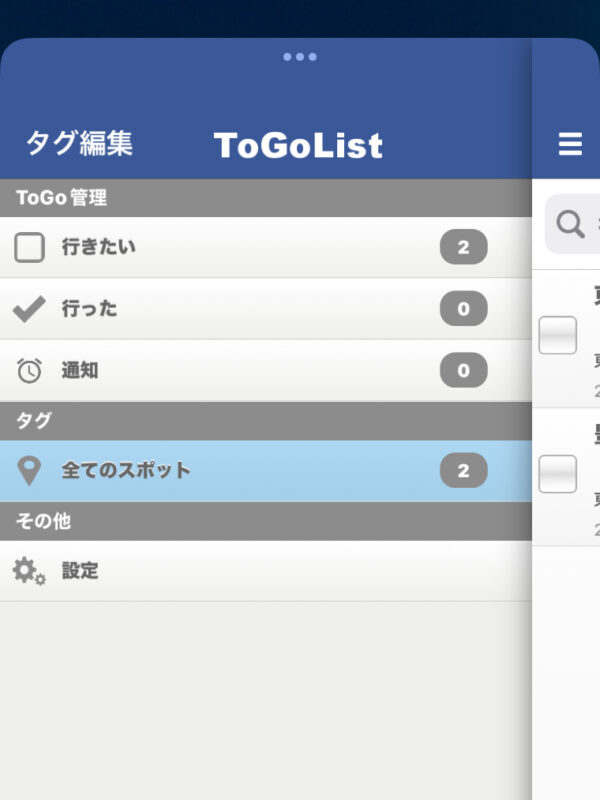
Task: Click the empty square icon beside 行きたい
Action: [x=29, y=247]
